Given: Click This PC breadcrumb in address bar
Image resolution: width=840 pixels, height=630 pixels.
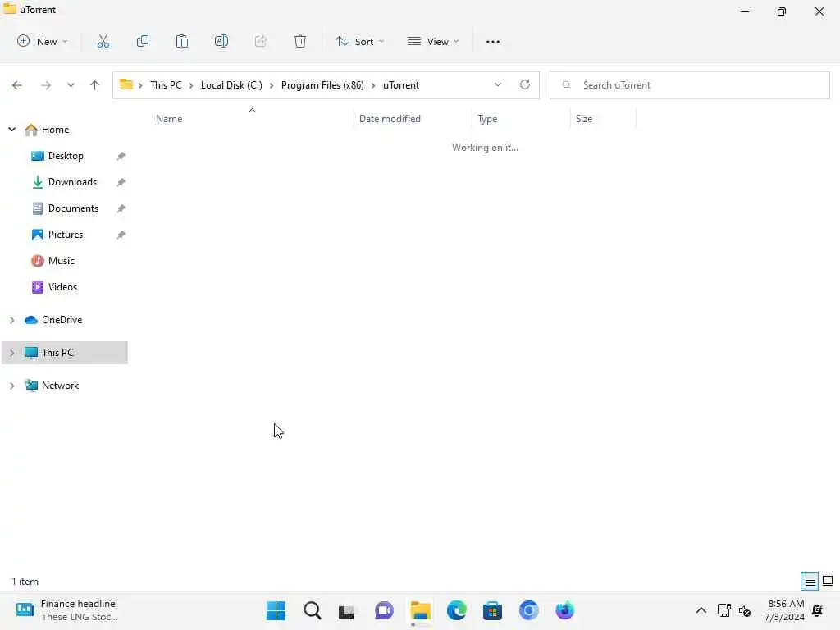Looking at the screenshot, I should (166, 85).
